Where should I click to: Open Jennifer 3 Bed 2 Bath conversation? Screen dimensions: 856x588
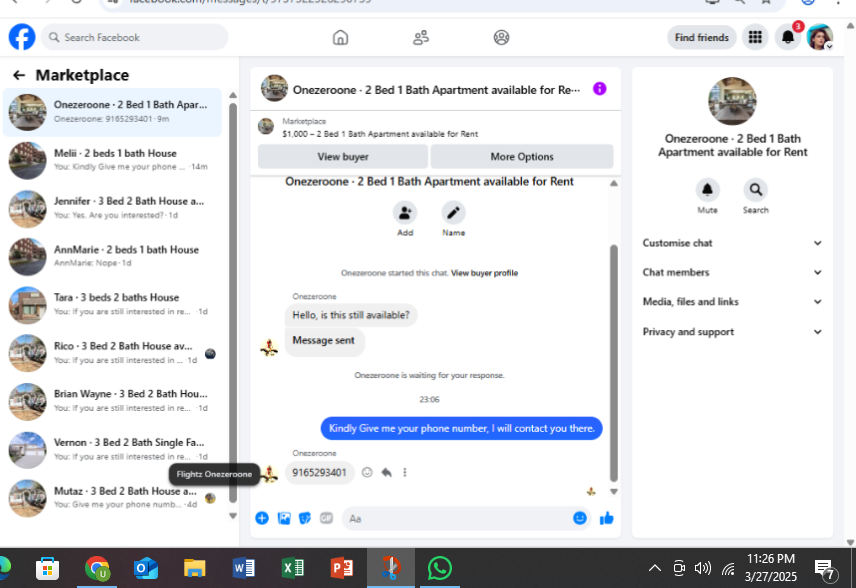coord(112,208)
